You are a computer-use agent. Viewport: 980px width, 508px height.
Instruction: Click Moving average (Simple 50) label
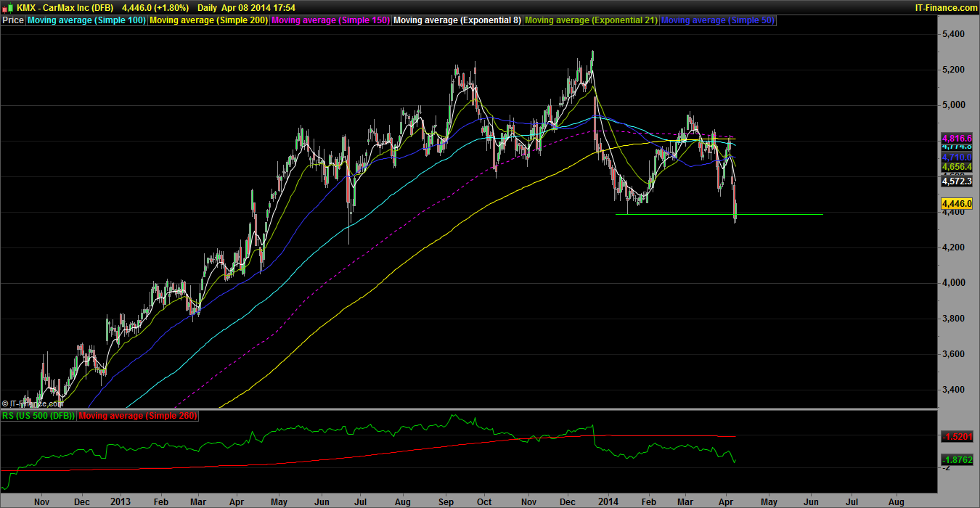pyautogui.click(x=718, y=20)
